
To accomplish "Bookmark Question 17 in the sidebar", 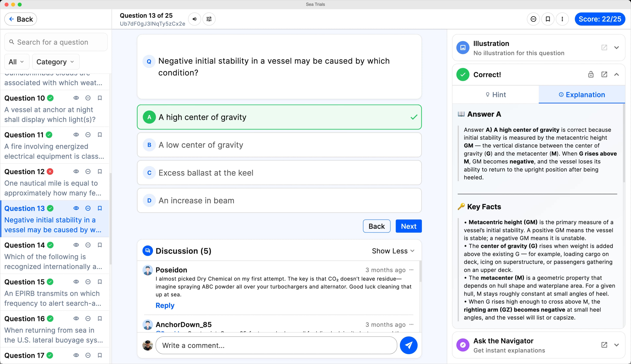I will [x=100, y=355].
